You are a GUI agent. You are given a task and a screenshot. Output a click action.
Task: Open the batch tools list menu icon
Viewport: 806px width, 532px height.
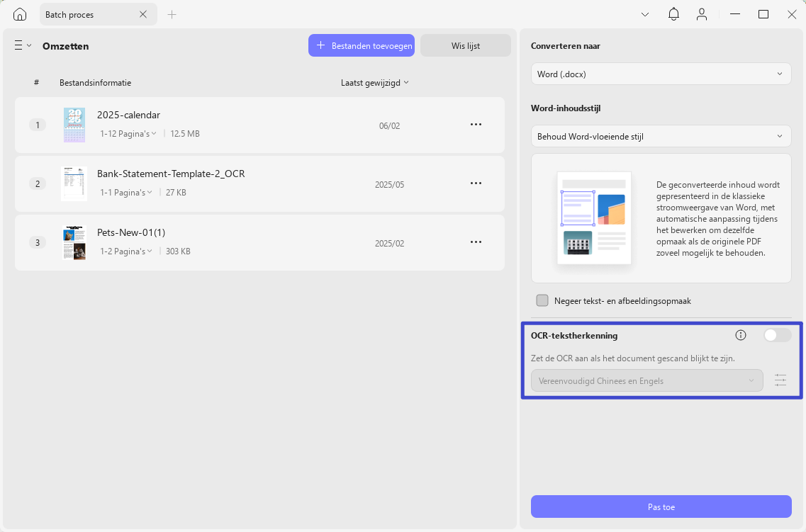(23, 46)
